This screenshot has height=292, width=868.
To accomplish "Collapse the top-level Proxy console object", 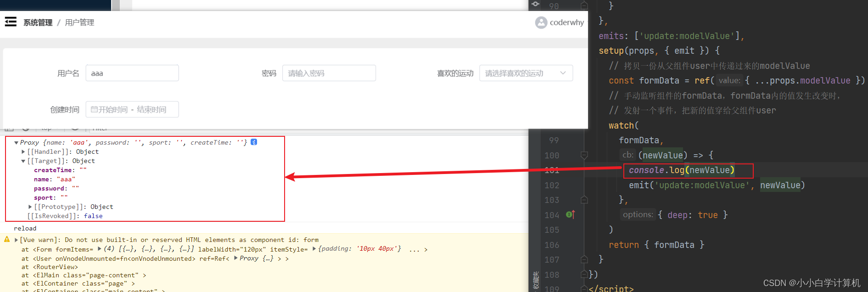I will 17,143.
